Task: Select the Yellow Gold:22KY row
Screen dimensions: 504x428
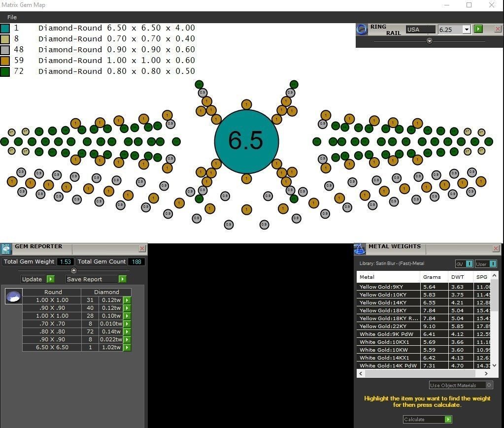Action: pos(424,326)
